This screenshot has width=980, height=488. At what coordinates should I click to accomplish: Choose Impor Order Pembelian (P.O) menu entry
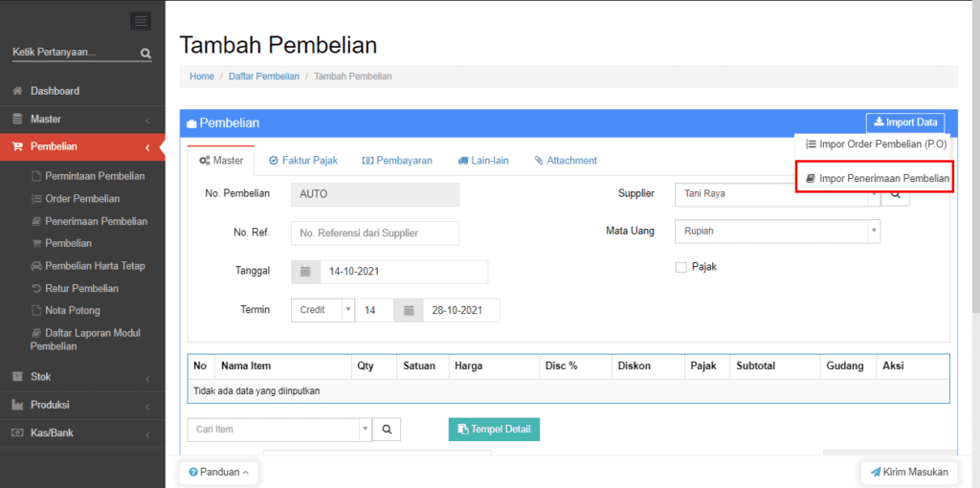877,144
